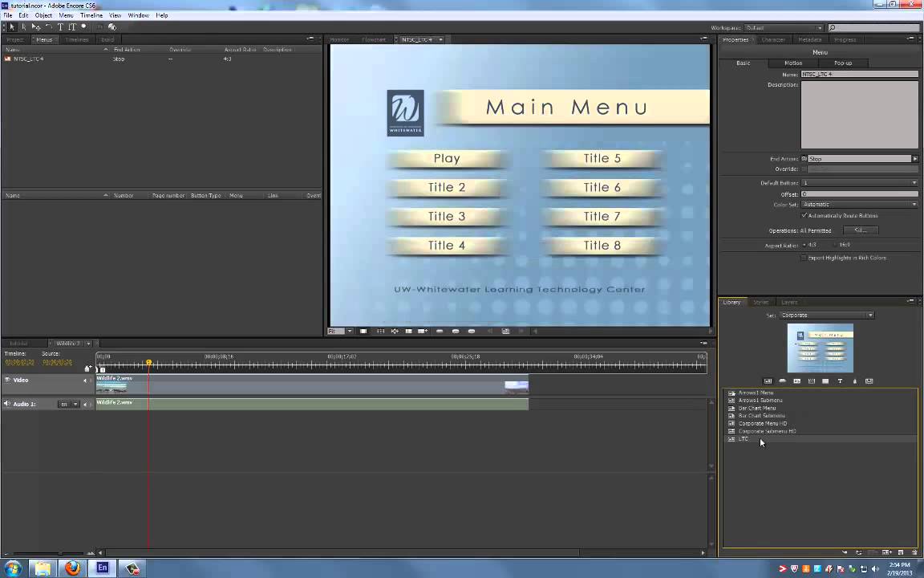Switch to the Layers tab

click(x=789, y=302)
